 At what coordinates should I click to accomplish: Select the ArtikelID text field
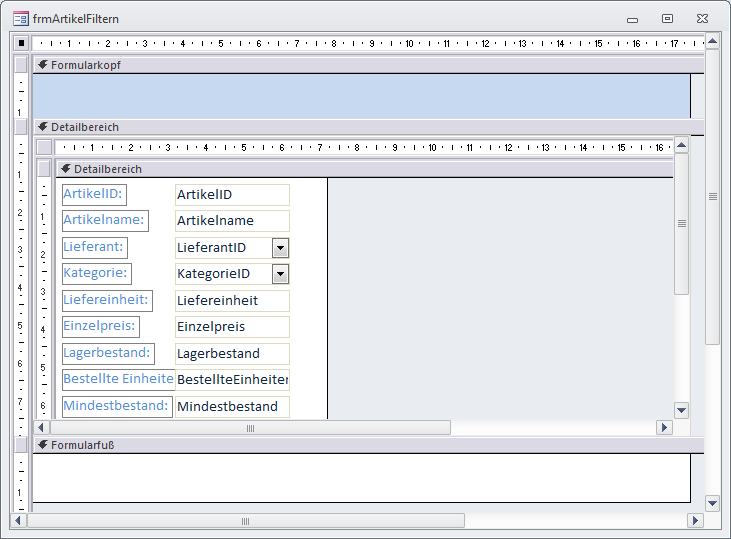(231, 194)
